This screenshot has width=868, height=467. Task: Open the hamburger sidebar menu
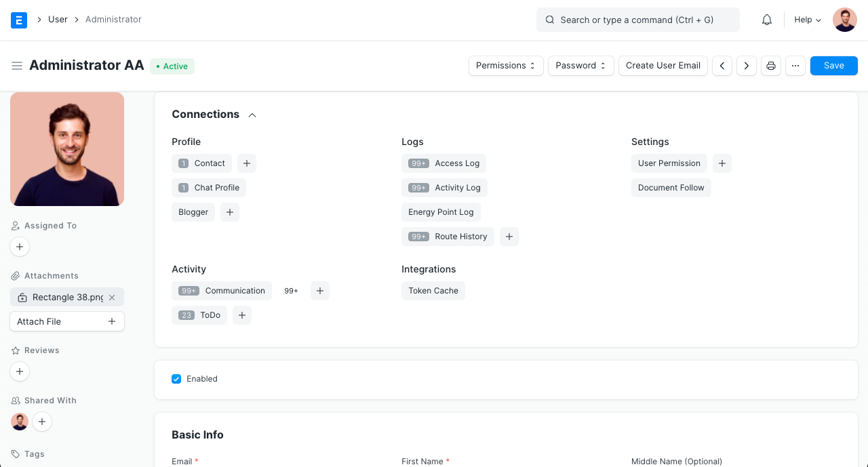(x=17, y=65)
